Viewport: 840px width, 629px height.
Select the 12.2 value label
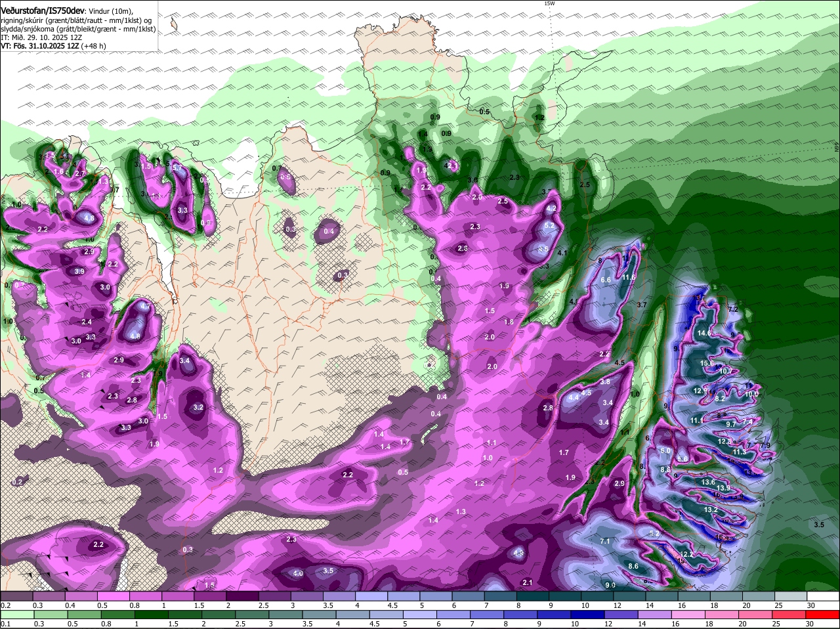point(687,555)
